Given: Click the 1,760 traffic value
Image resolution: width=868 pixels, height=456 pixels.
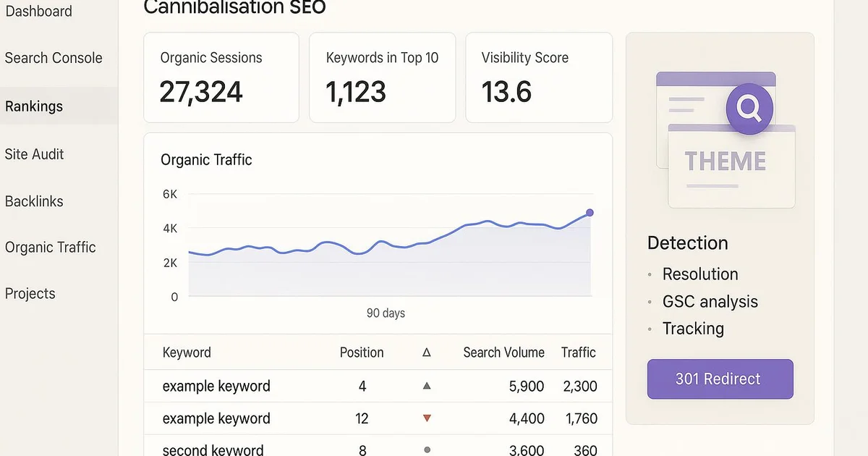Looking at the screenshot, I should (x=581, y=418).
